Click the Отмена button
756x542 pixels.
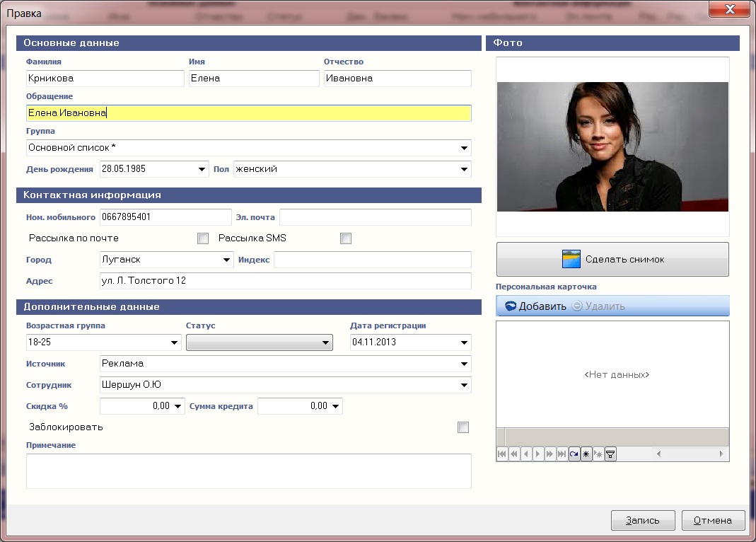pyautogui.click(x=713, y=521)
